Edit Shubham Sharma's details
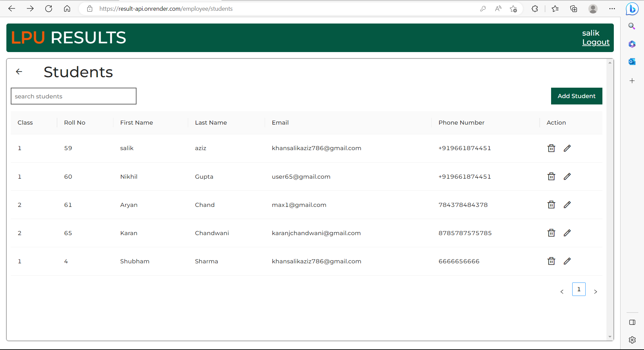Image resolution: width=644 pixels, height=350 pixels. click(x=568, y=261)
